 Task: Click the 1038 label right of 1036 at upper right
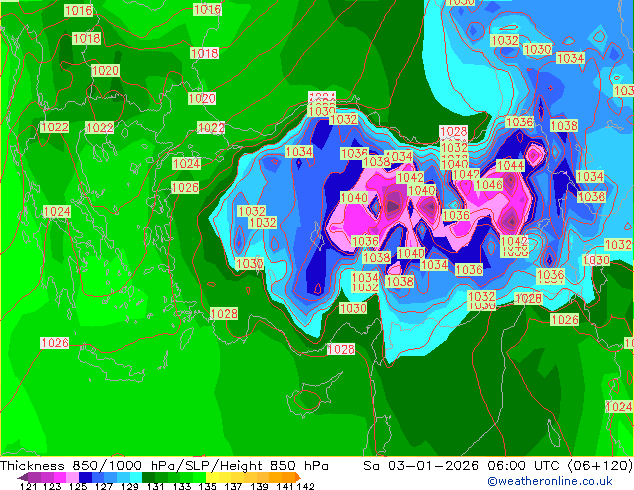click(564, 125)
